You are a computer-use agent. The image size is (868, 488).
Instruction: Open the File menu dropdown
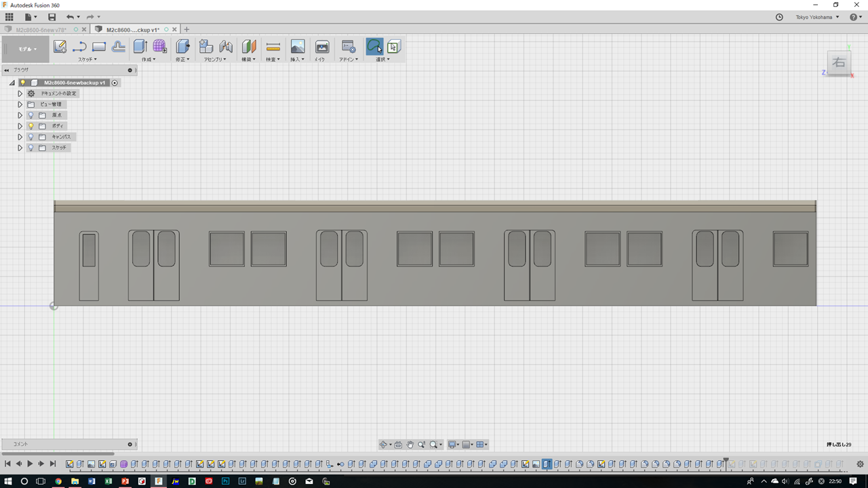point(31,17)
